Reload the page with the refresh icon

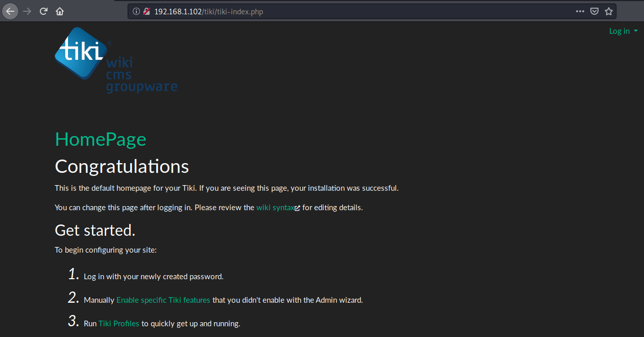coord(43,11)
